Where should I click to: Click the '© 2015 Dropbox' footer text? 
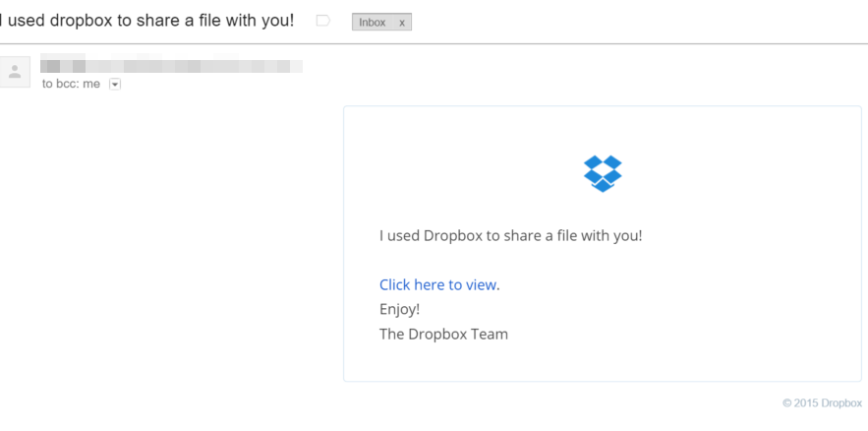822,402
